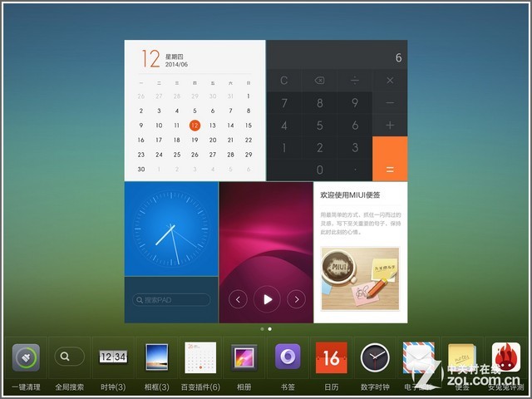Image resolution: width=532 pixels, height=399 pixels.
Task: Open the MIUI sticky notes thumbnail image
Action: 360,278
